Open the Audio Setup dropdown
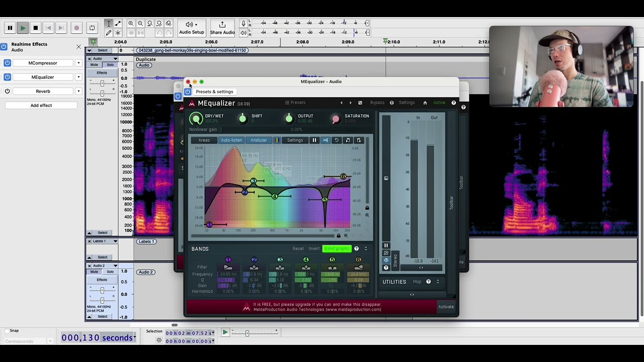This screenshot has height=362, width=644. [x=192, y=28]
